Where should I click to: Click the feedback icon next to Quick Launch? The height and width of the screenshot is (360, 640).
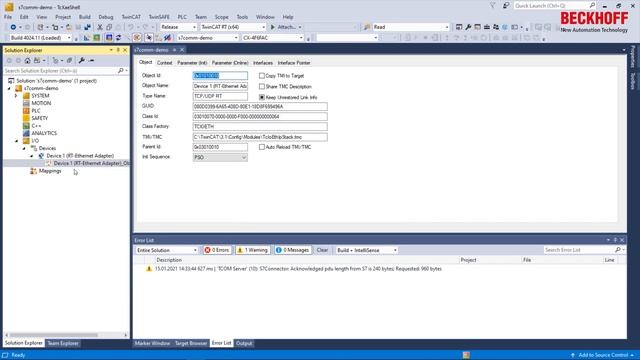click(506, 6)
